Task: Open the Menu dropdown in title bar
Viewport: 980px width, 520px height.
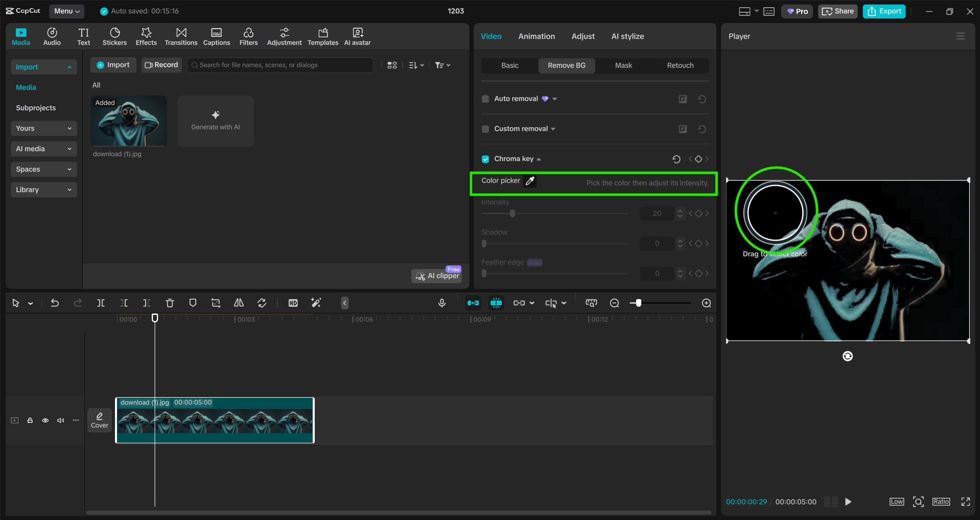Action: tap(66, 11)
